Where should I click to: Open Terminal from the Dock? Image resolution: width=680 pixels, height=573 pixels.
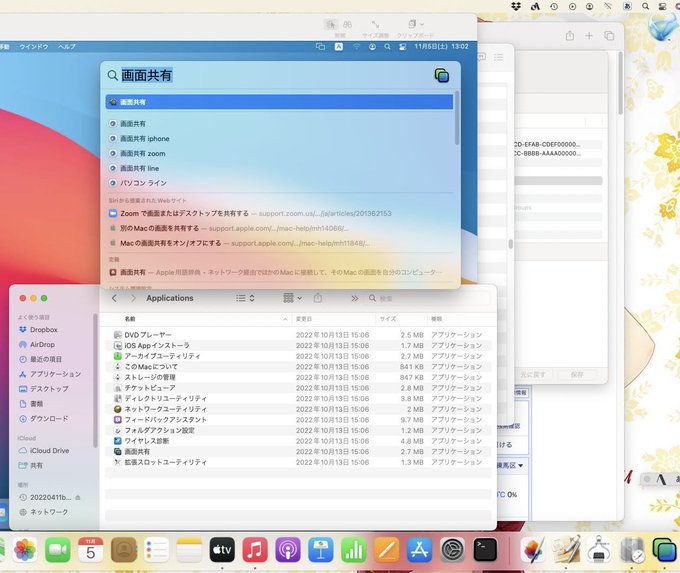click(x=485, y=550)
